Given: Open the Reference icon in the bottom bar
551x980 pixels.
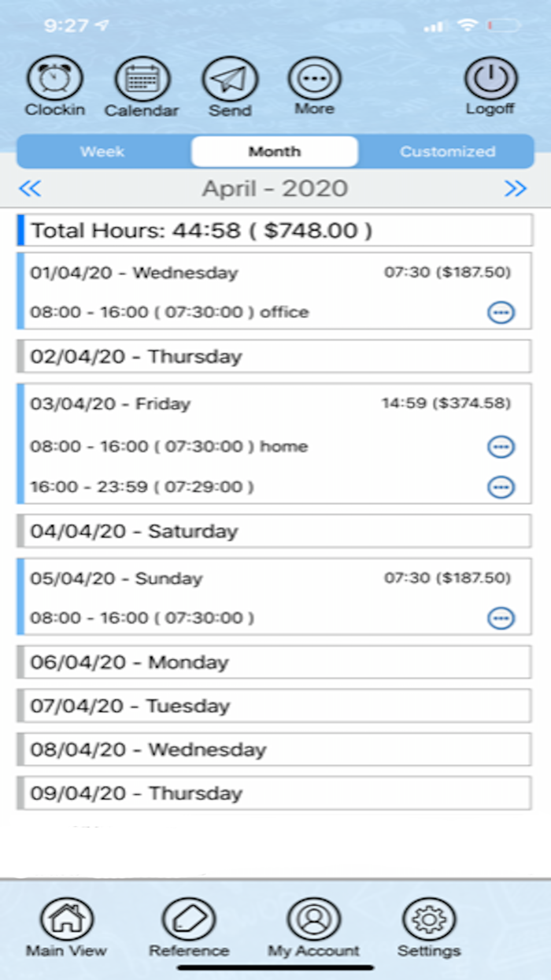Looking at the screenshot, I should 189,919.
